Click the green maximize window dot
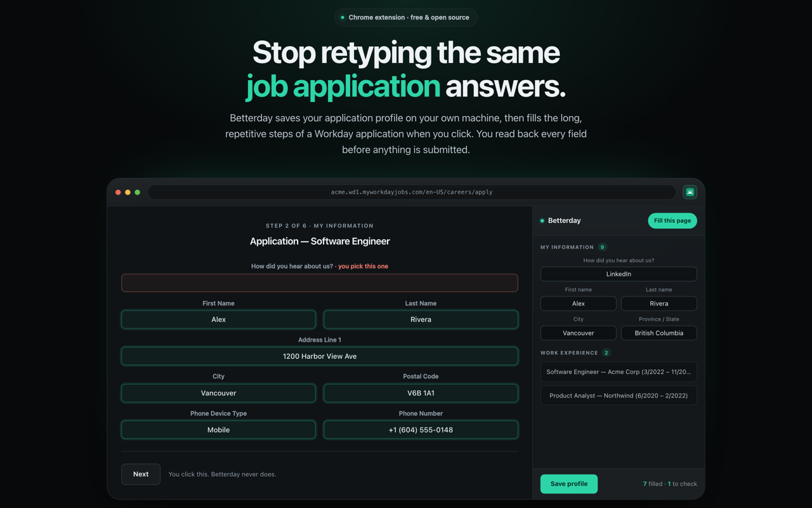 tap(137, 192)
